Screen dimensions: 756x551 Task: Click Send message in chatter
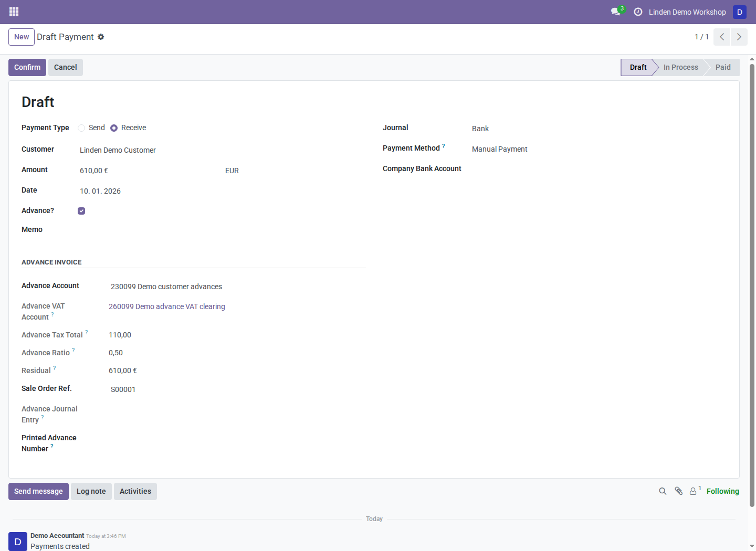click(x=38, y=491)
